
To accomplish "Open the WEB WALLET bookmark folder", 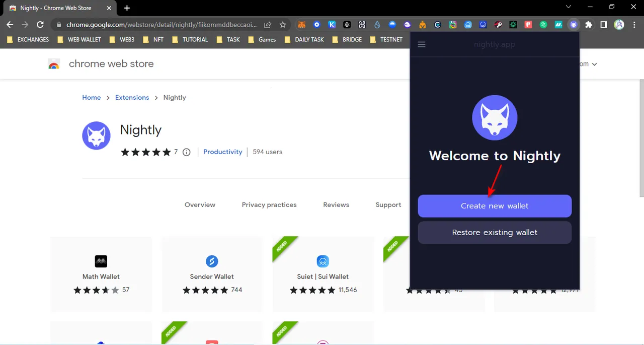I will 79,39.
